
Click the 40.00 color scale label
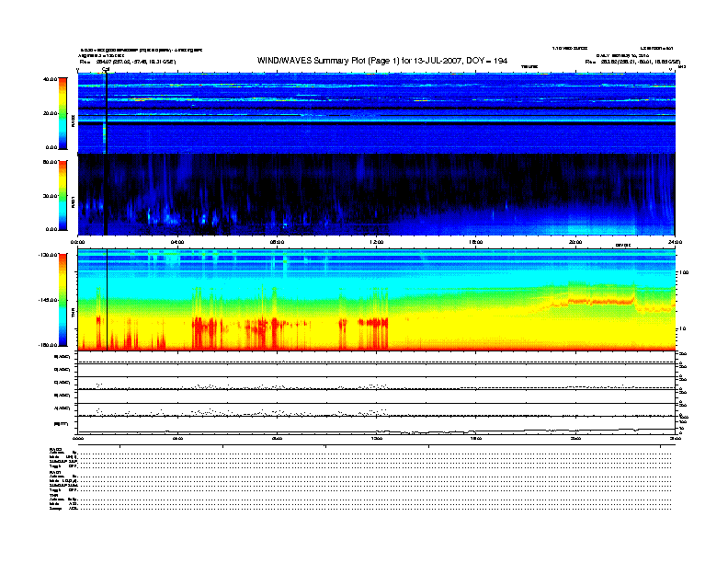coord(51,79)
